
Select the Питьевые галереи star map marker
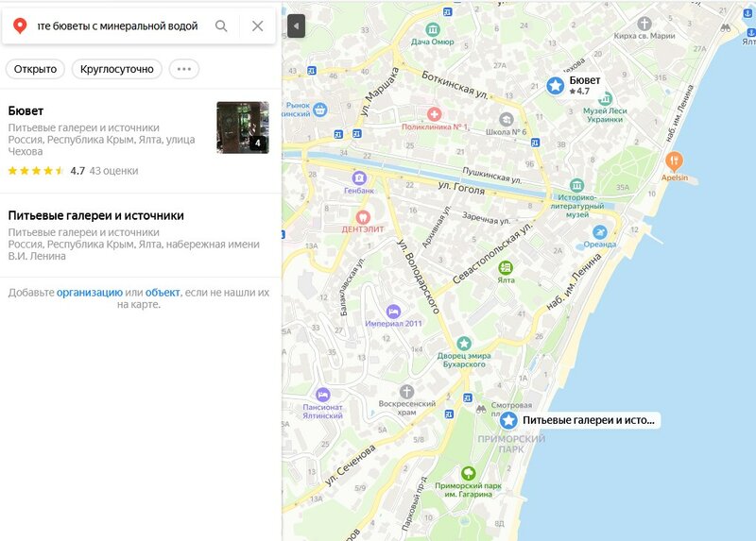point(508,420)
